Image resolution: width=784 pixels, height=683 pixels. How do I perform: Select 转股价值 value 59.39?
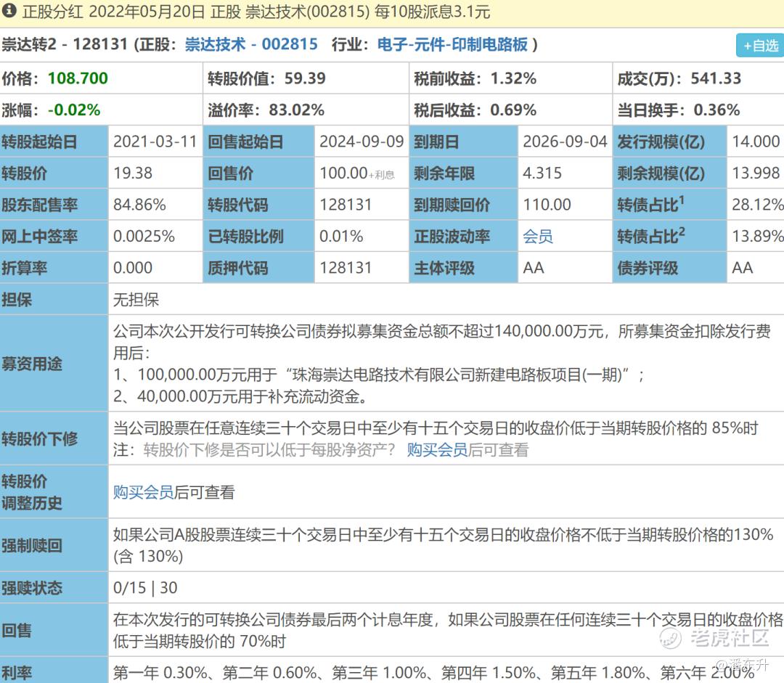click(305, 78)
